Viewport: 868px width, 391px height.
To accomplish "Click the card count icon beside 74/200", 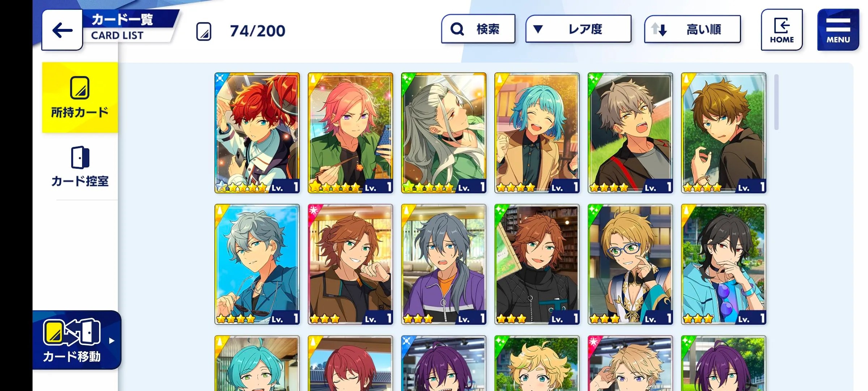I will click(x=204, y=31).
